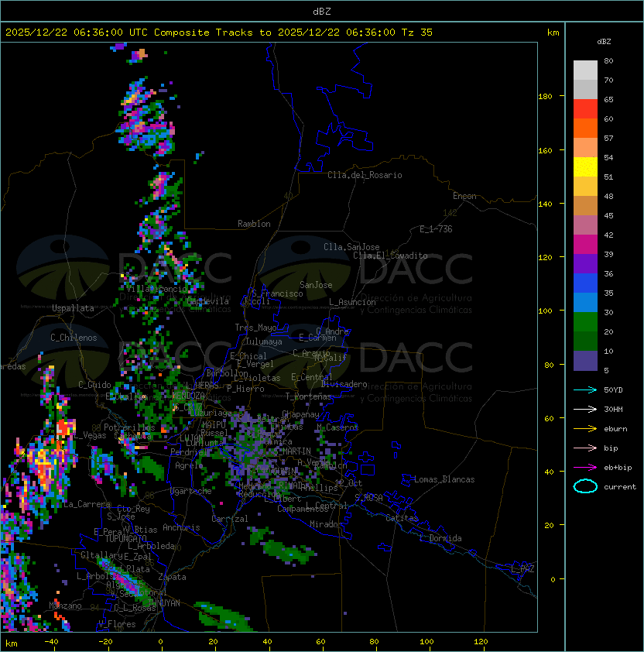Click the 'Encon' map label
This screenshot has height=652, width=644.
464,196
